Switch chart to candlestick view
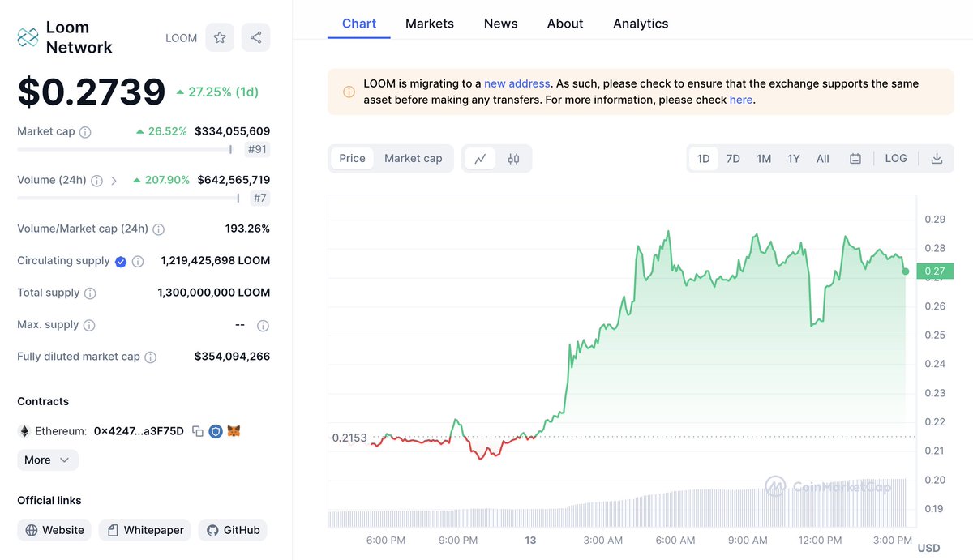973x560 pixels. click(x=513, y=158)
